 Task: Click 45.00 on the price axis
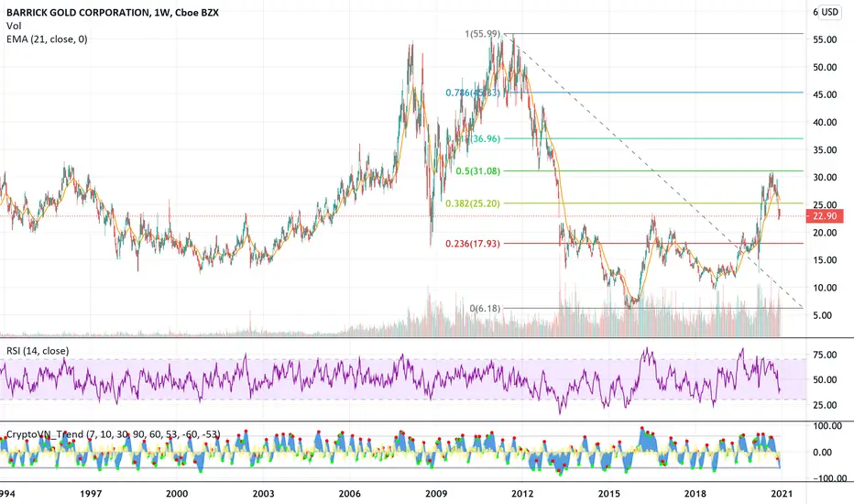click(825, 94)
